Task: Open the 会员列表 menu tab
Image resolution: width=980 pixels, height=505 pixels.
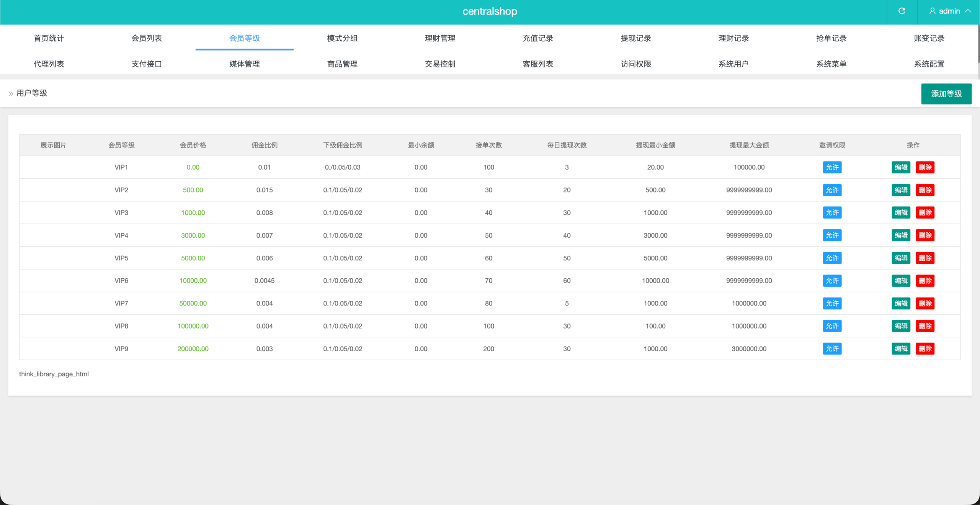Action: pyautogui.click(x=147, y=38)
